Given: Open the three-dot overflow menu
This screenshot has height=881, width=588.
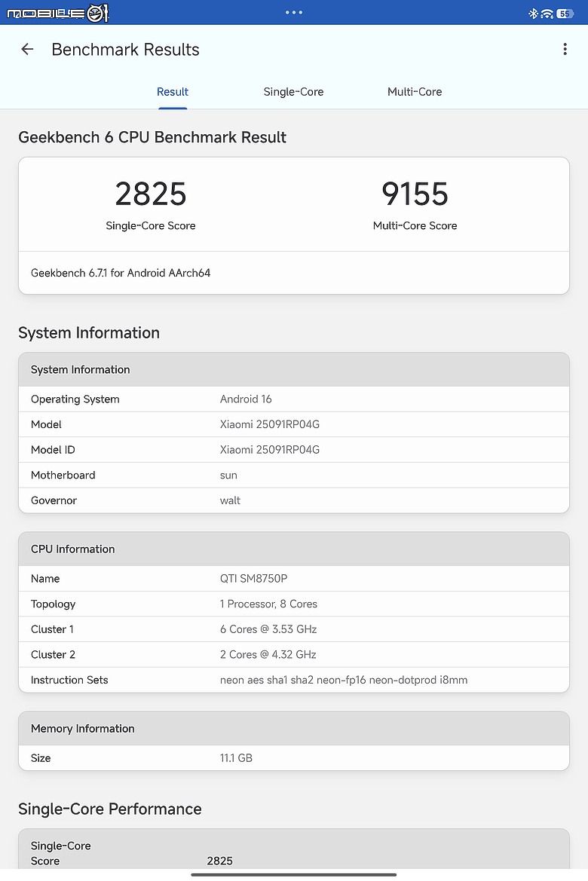Looking at the screenshot, I should pos(565,50).
